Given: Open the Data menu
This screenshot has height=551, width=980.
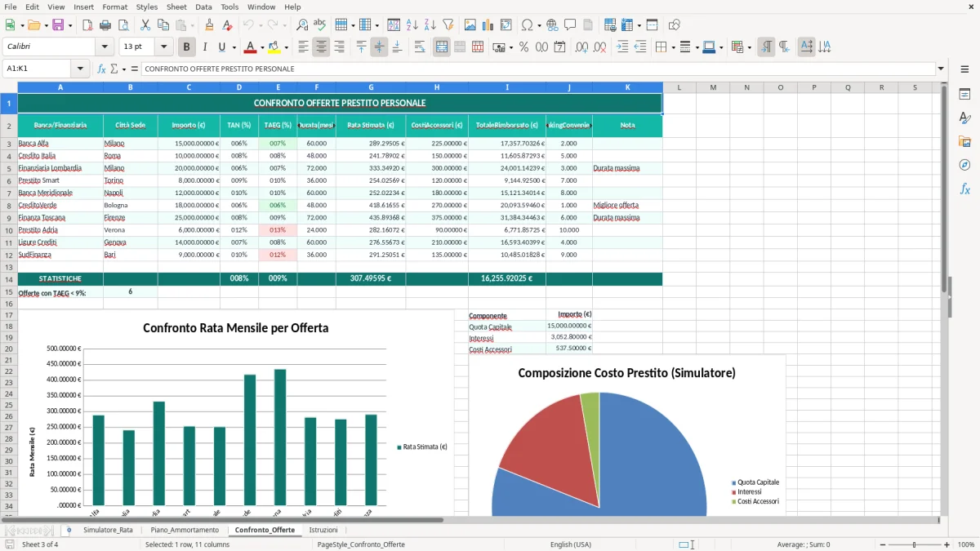Looking at the screenshot, I should point(203,7).
